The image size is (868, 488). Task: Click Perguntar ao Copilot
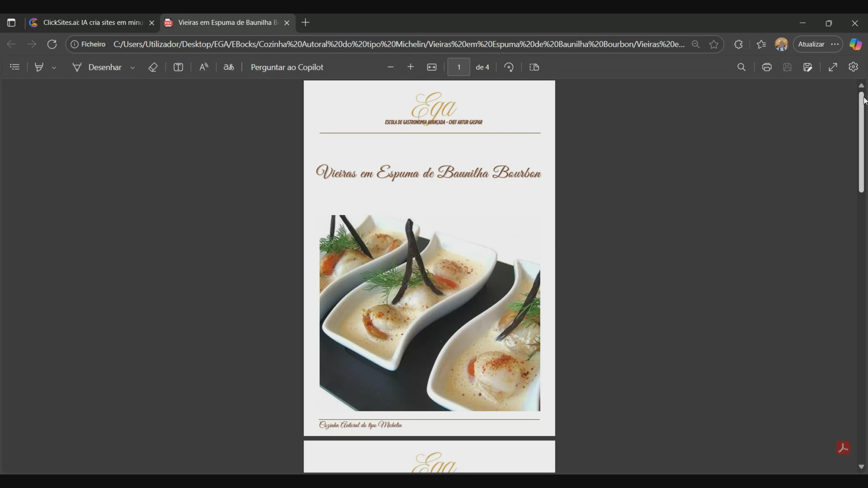[x=287, y=67]
